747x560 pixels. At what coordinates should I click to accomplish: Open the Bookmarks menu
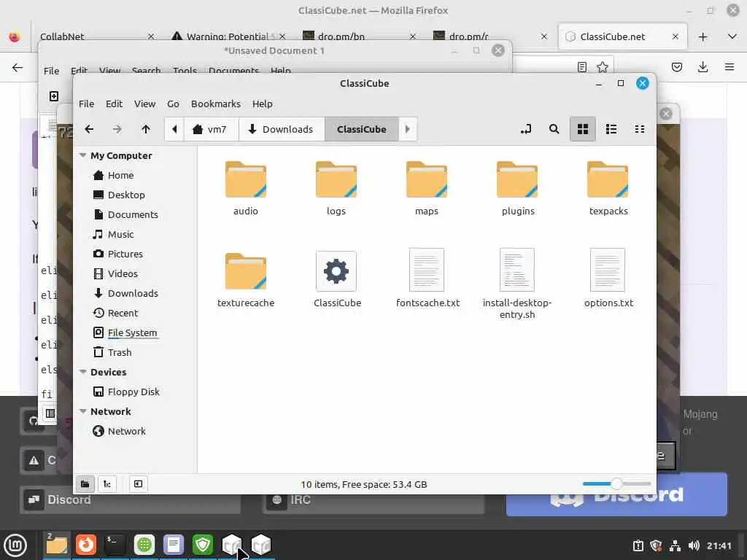click(215, 104)
